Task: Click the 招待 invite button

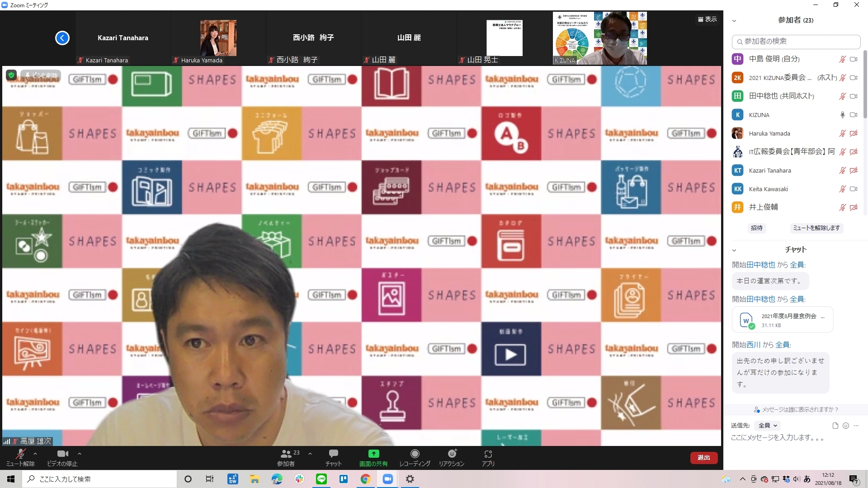Action: [x=757, y=228]
